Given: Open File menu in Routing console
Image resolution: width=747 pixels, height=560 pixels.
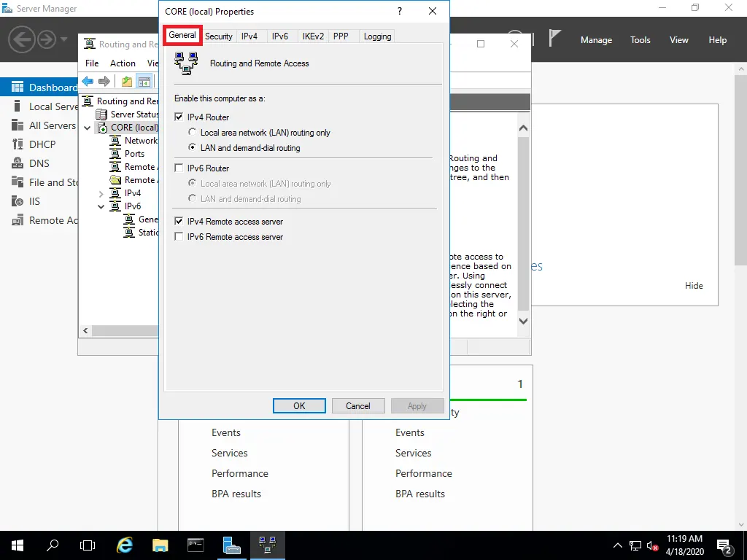Looking at the screenshot, I should point(92,63).
